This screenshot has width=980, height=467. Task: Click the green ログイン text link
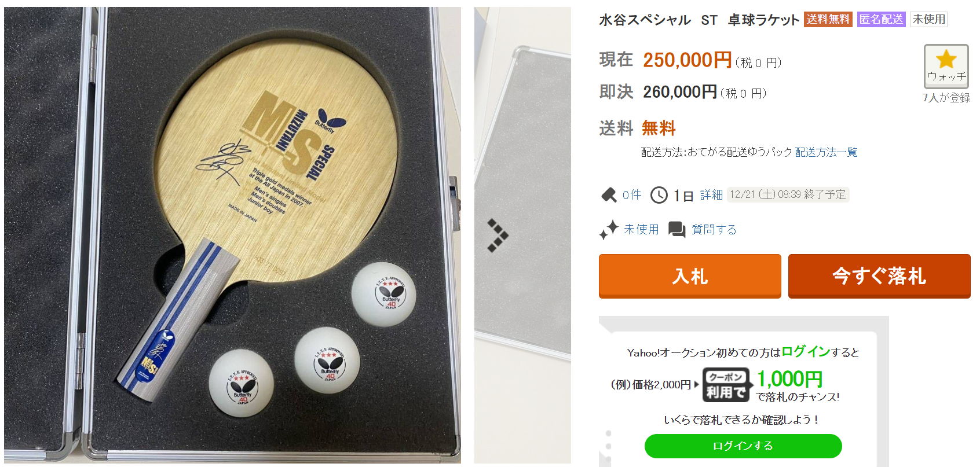point(806,351)
